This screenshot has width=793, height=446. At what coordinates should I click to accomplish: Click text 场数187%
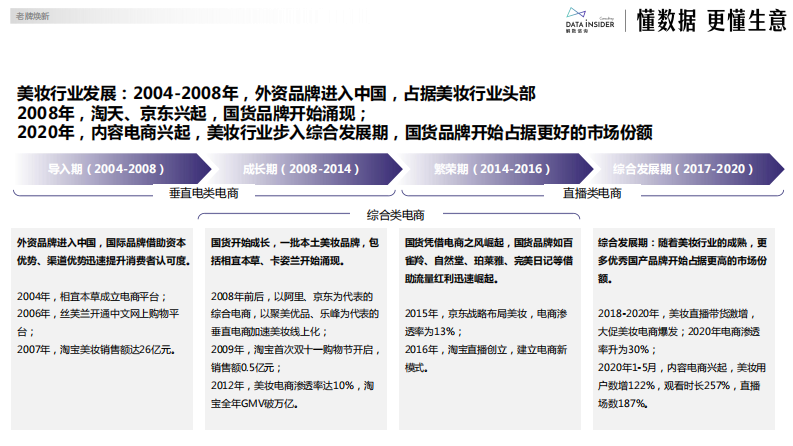[x=623, y=404]
